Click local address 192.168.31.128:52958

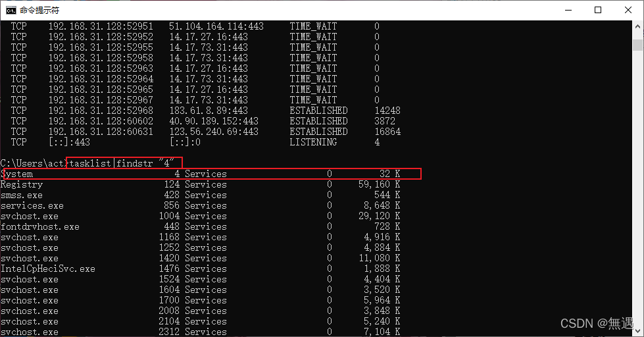coord(101,58)
